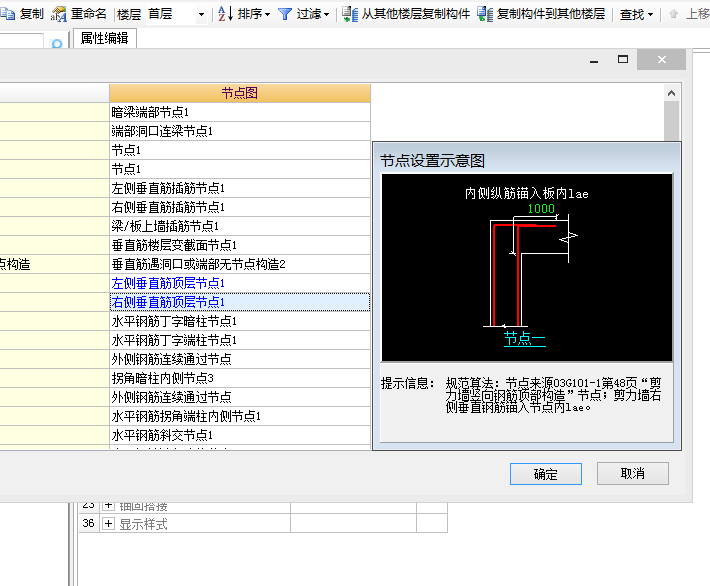Switch to the 属性编辑 tab
This screenshot has width=710, height=586.
click(x=105, y=38)
